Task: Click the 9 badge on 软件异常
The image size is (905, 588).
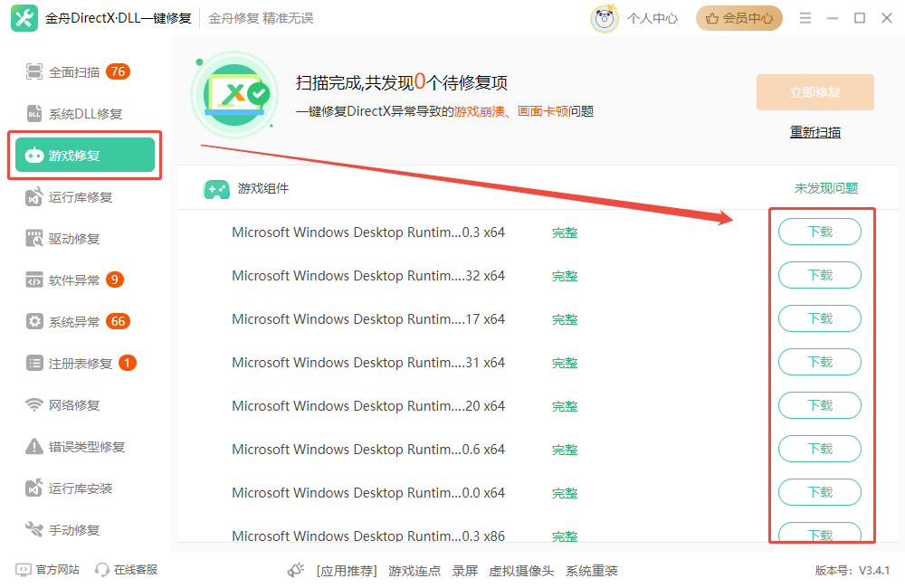Action: pos(115,280)
